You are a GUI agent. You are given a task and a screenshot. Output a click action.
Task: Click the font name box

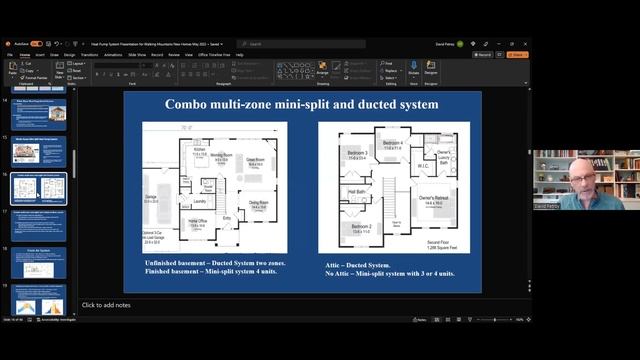117,65
